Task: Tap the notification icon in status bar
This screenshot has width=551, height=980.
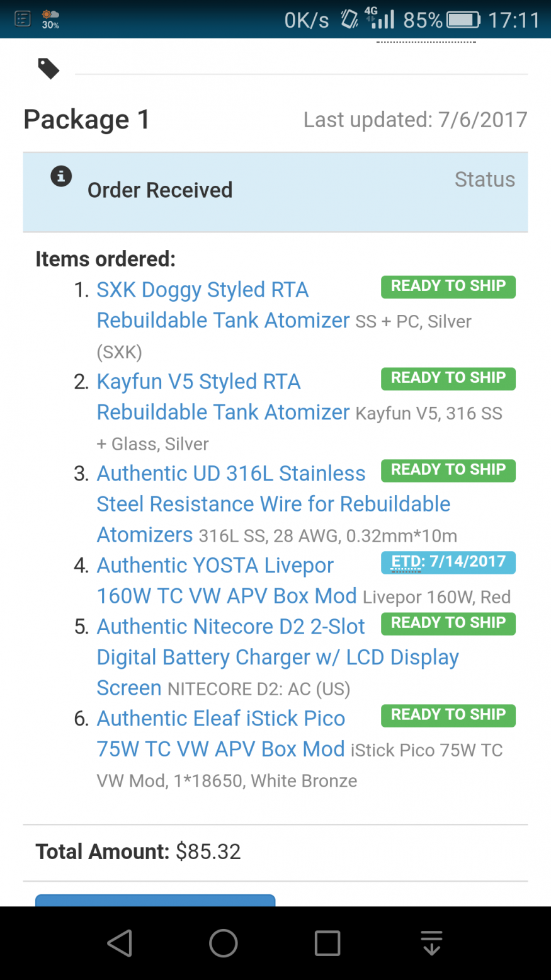Action: 23,19
